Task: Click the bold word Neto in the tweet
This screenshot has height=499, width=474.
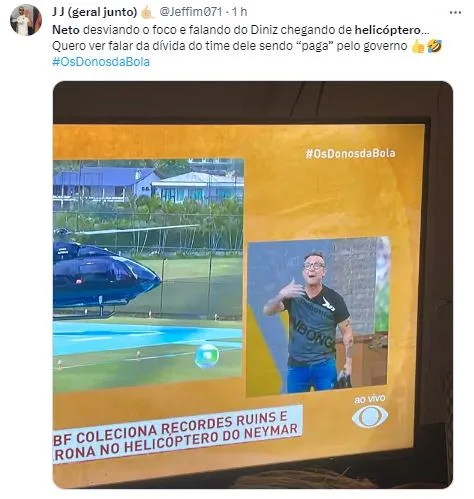Action: click(x=66, y=30)
